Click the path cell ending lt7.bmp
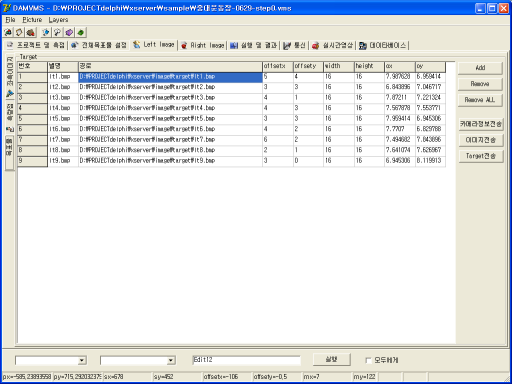 170,140
